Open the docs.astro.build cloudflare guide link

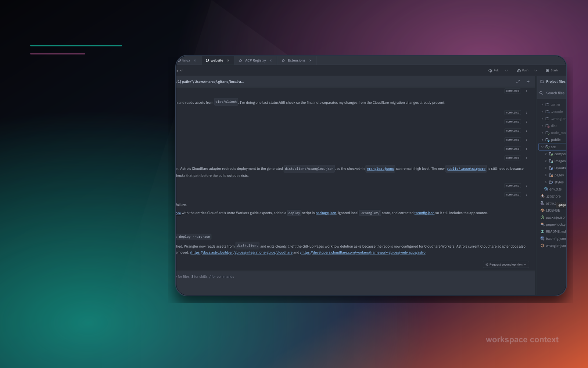pyautogui.click(x=241, y=252)
